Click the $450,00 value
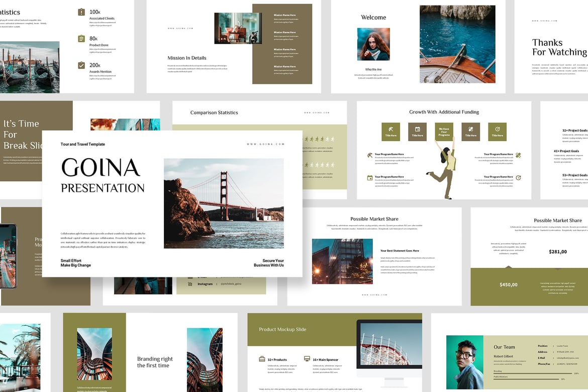This screenshot has height=392, width=588. (509, 285)
